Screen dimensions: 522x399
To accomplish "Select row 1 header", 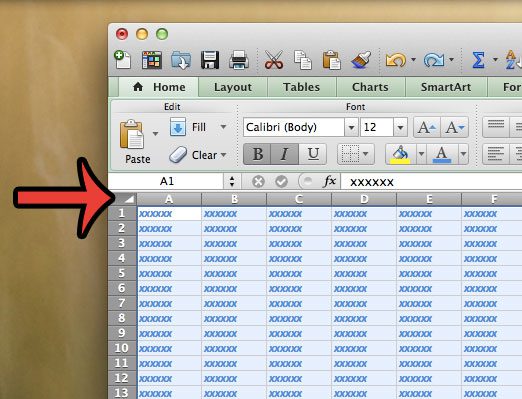I will [x=122, y=213].
